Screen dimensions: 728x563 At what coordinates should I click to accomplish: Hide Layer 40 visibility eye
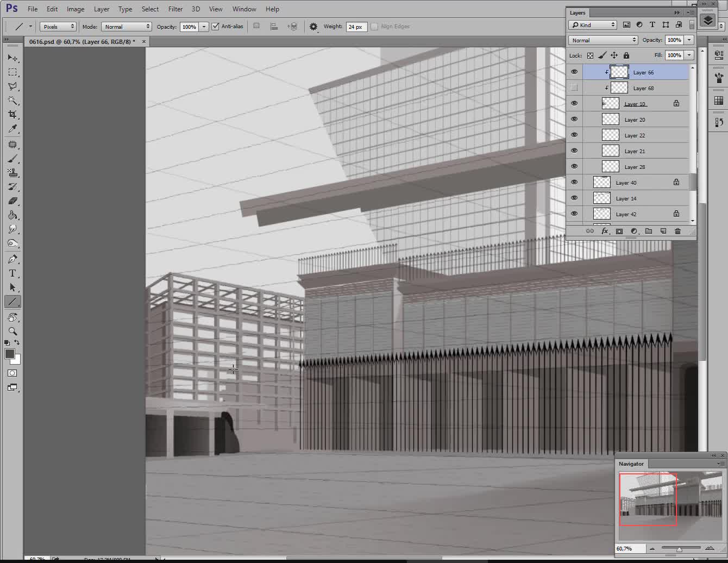pos(574,182)
